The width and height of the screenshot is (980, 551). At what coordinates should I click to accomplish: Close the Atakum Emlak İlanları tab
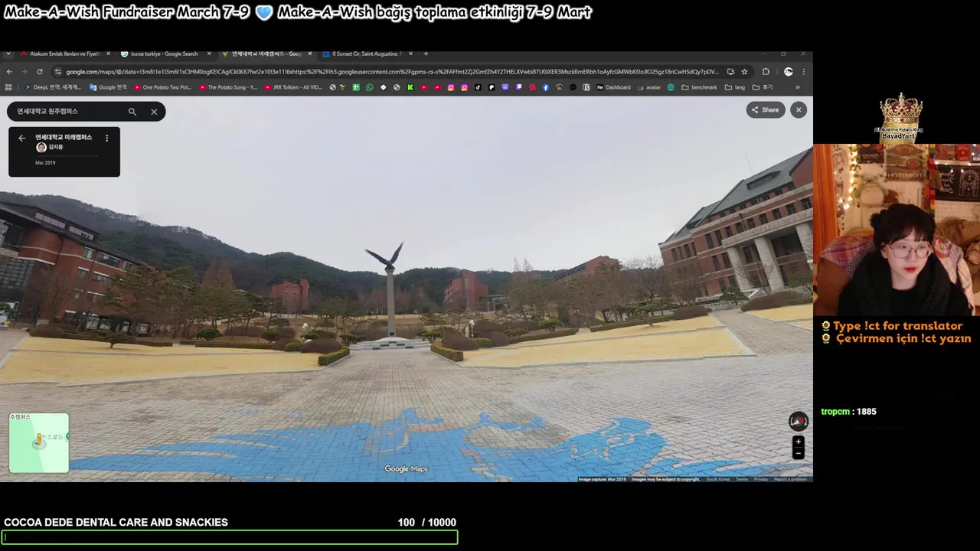[x=109, y=54]
